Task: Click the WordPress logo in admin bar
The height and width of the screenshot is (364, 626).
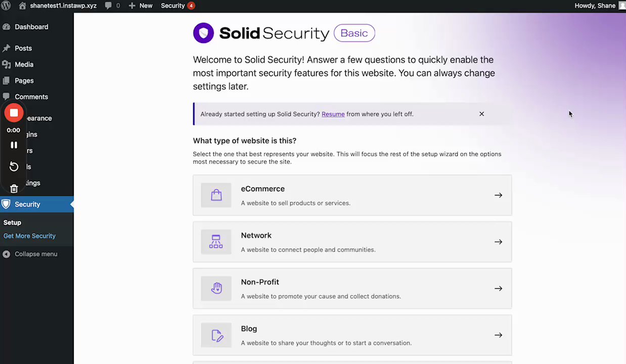Action: (x=6, y=6)
